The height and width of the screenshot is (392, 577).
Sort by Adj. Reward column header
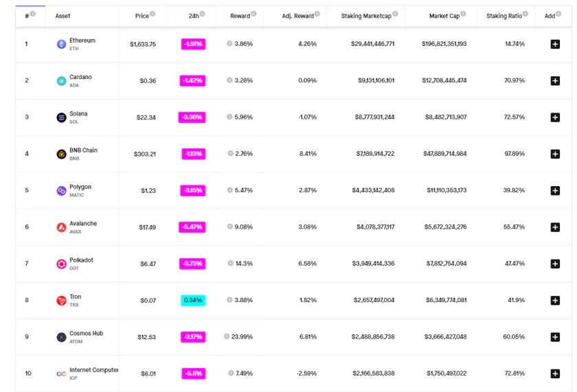(x=298, y=16)
